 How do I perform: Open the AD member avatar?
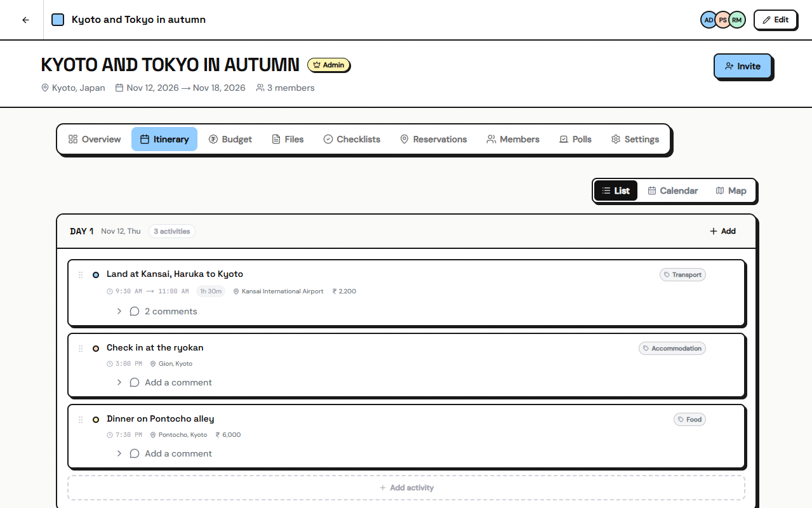(709, 20)
